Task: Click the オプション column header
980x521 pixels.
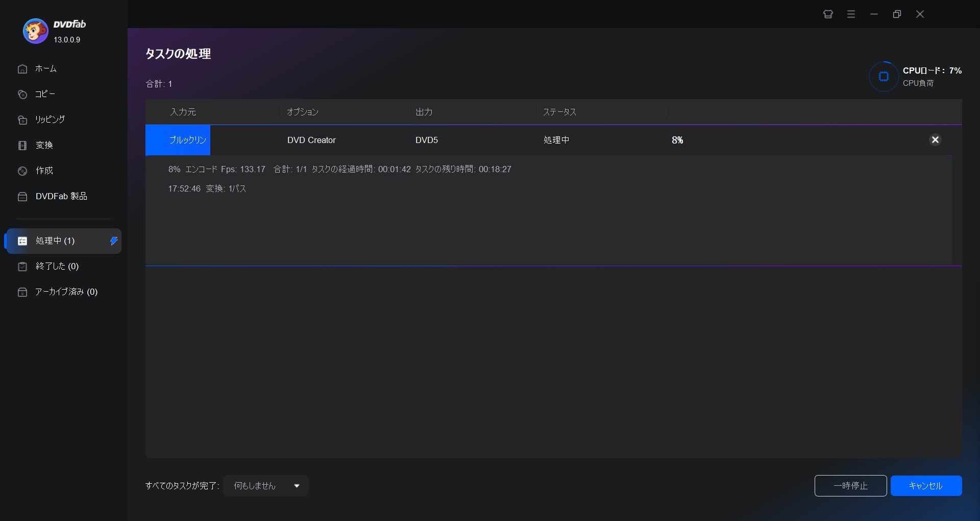Action: [303, 112]
